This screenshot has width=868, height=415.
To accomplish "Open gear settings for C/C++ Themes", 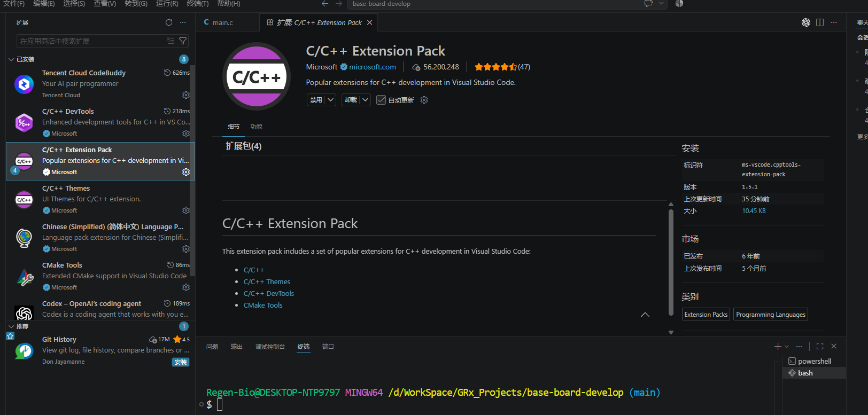I will pos(185,210).
